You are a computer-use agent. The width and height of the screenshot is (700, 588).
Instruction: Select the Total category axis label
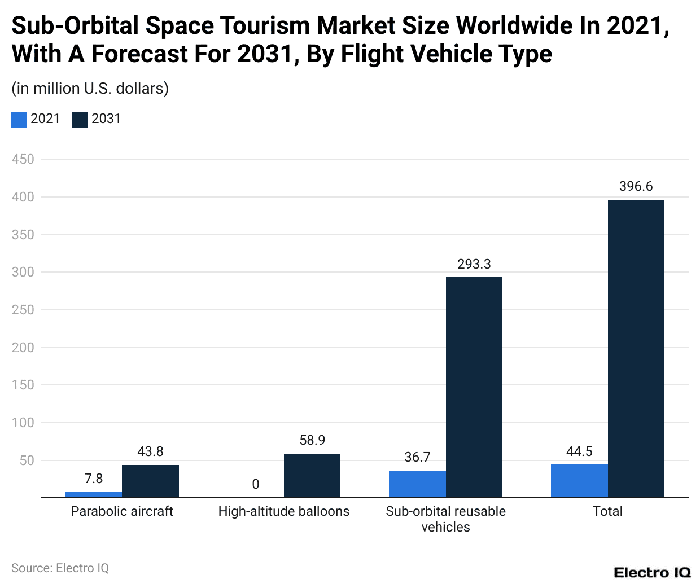click(607, 511)
